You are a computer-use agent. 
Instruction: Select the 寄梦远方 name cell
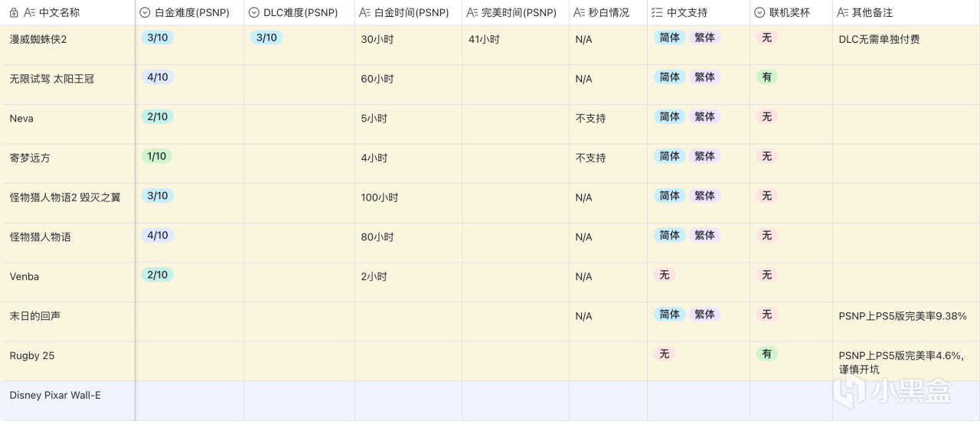coord(67,164)
